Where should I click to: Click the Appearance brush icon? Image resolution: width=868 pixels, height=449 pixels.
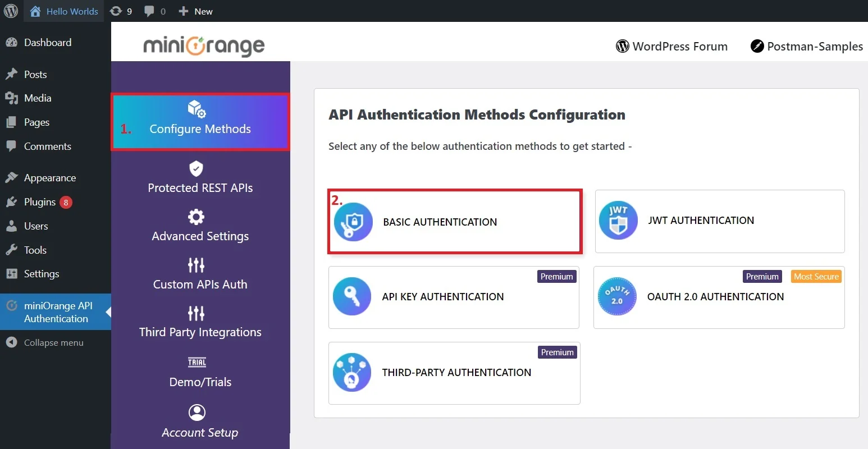(x=11, y=178)
